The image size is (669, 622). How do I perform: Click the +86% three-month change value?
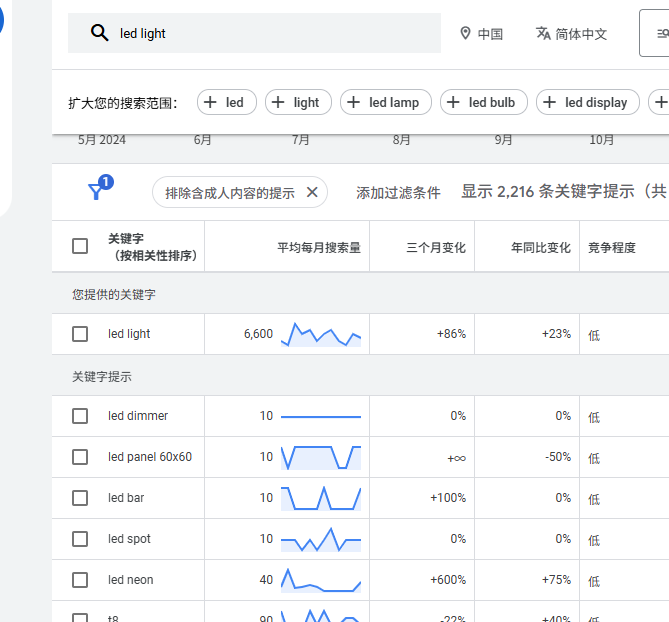(451, 334)
